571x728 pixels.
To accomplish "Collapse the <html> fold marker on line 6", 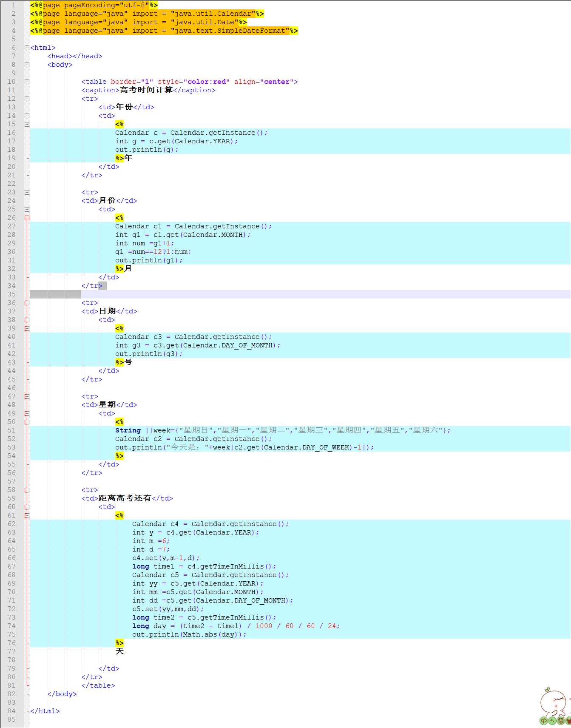I will click(x=27, y=48).
